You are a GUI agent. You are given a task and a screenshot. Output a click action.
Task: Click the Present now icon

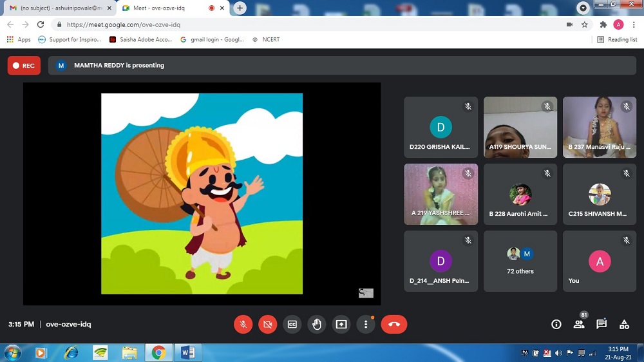pos(341,325)
